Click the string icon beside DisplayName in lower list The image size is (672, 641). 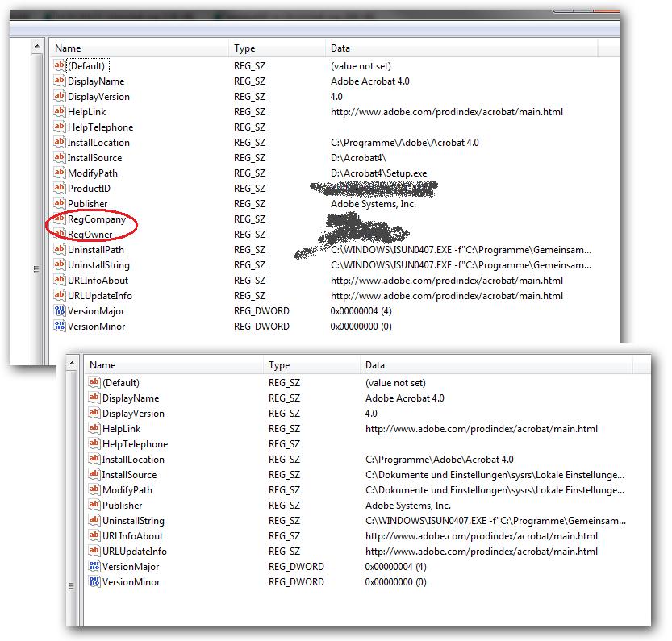94,398
